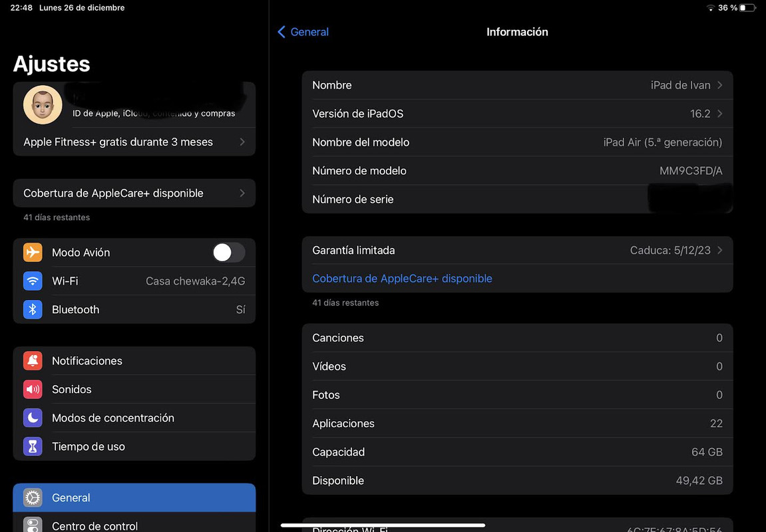The width and height of the screenshot is (766, 532).
Task: Tap Nombre del modelo label
Action: [x=361, y=142]
